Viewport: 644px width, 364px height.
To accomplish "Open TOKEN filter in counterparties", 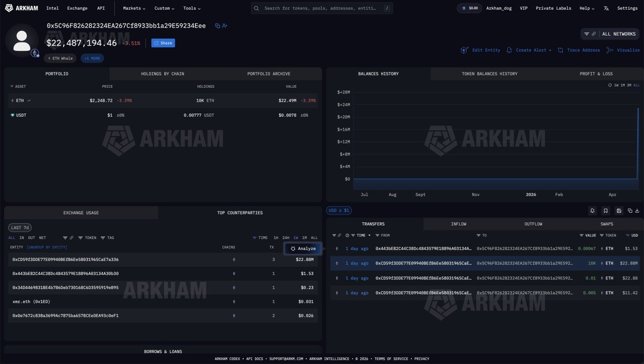I will click(x=87, y=237).
